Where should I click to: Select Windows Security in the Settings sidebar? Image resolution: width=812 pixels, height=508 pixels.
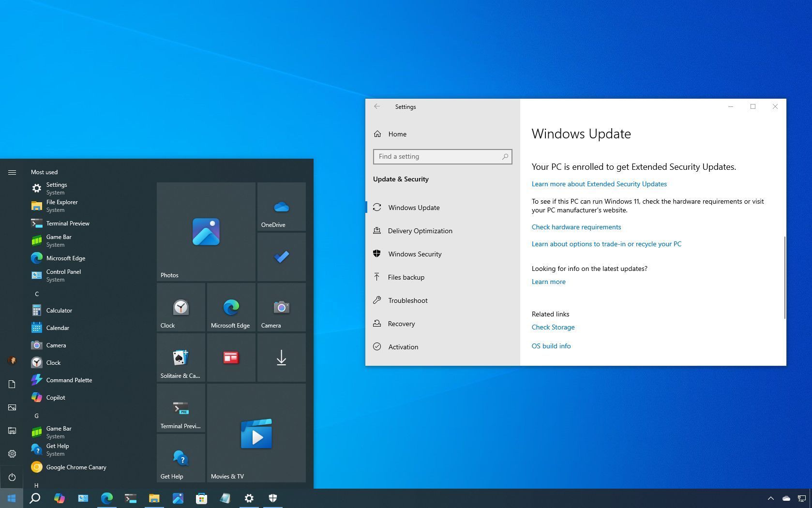click(414, 254)
